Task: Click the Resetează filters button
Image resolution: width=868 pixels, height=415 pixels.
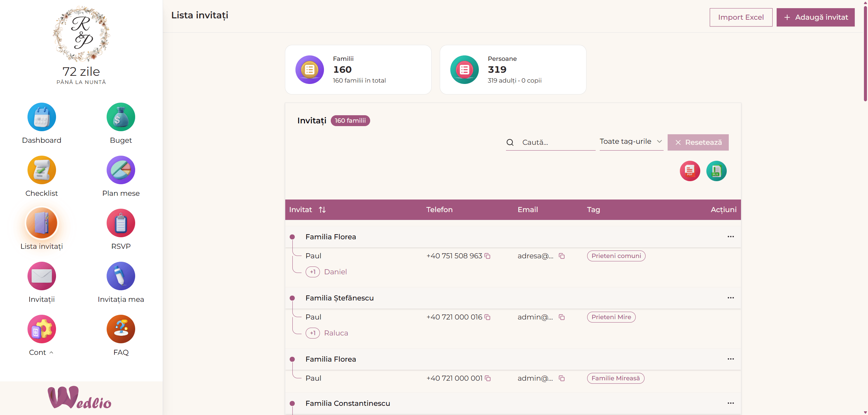Action: (698, 142)
